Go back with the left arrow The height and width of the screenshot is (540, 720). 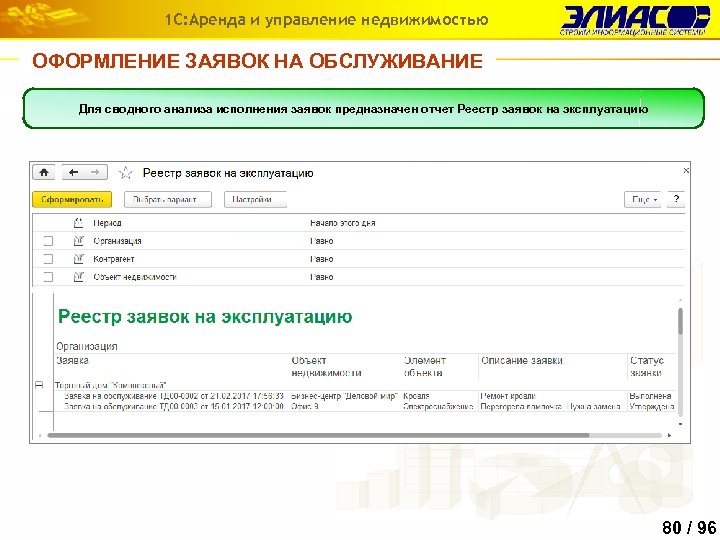coord(73,173)
